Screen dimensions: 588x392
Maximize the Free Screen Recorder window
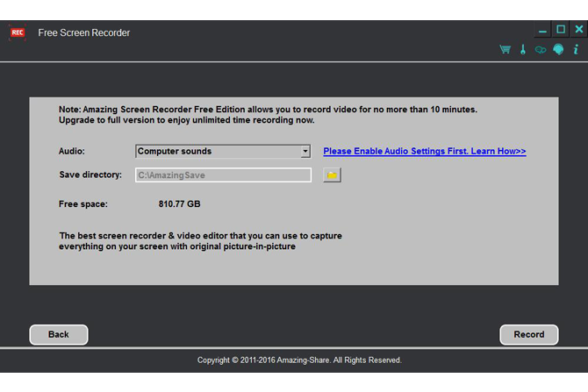(561, 29)
